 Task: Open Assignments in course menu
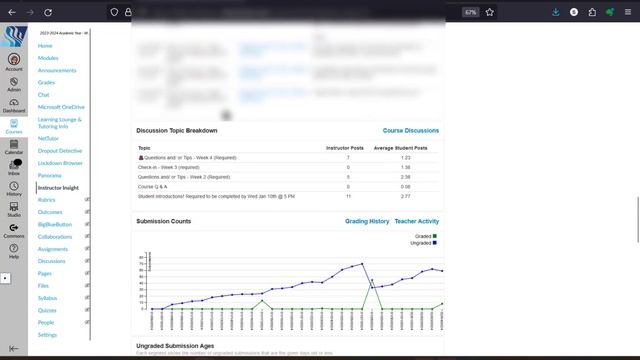[53, 249]
